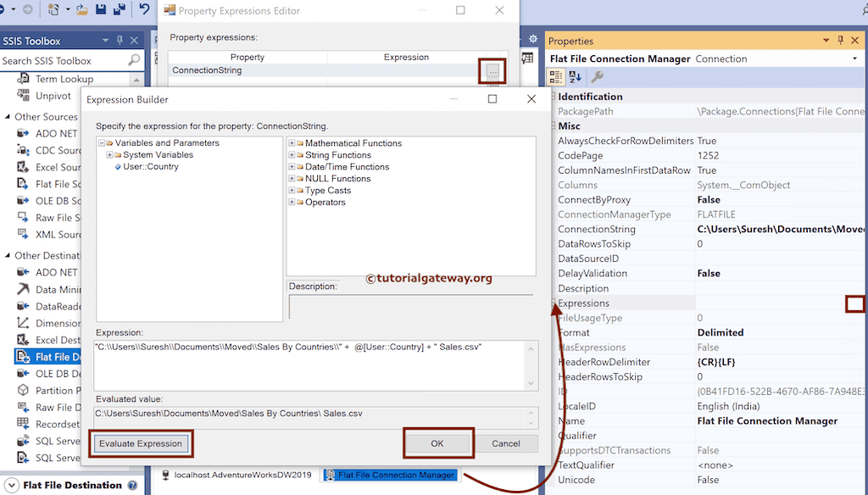The width and height of the screenshot is (868, 495).
Task: Switch the Properties panel to categorized view
Action: 556,76
